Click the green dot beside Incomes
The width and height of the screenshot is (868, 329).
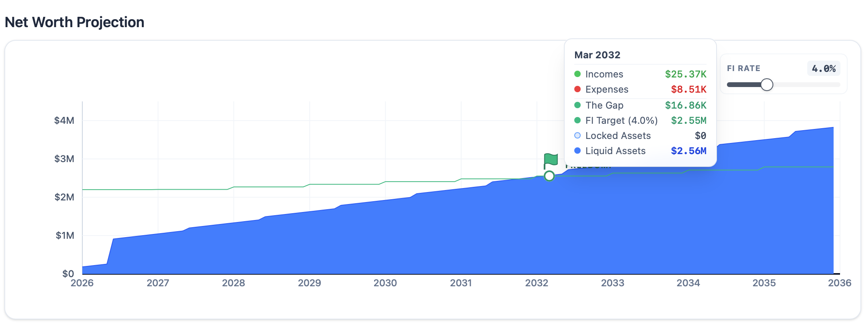(x=577, y=74)
